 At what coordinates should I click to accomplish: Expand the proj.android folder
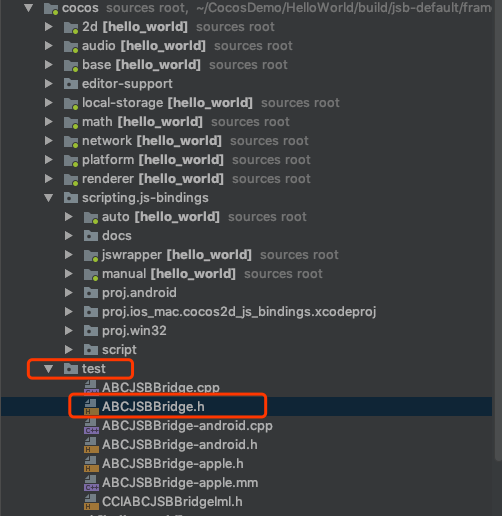click(69, 293)
